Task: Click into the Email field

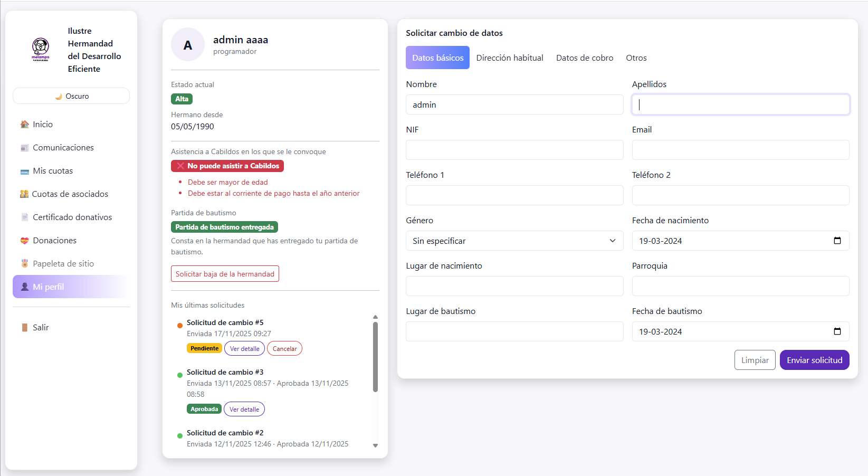Action: pos(740,150)
